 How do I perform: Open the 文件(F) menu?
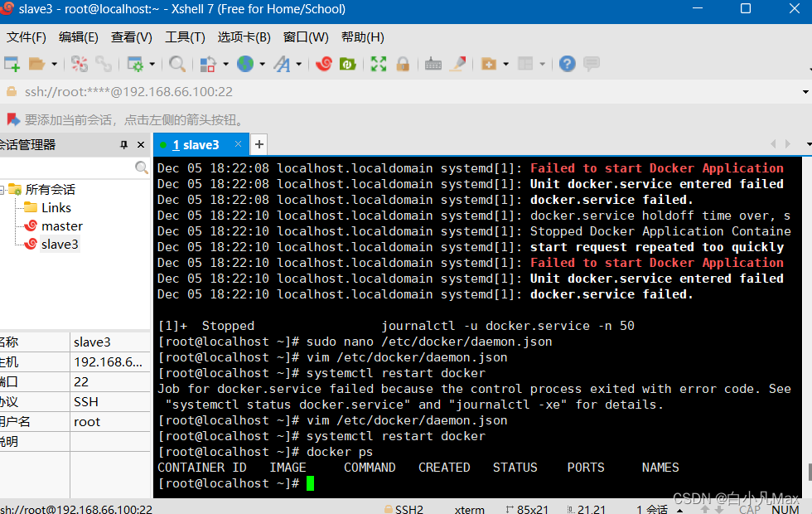(26, 37)
